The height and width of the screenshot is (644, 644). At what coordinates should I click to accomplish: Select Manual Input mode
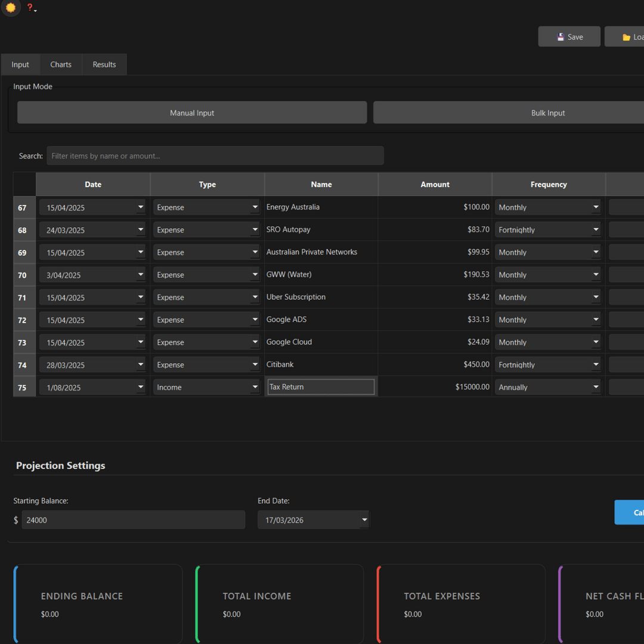(x=192, y=113)
